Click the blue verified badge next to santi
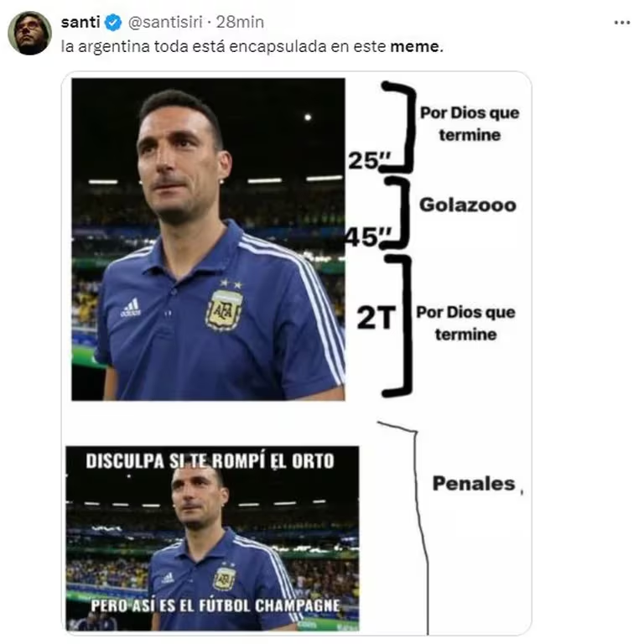This screenshot has height=644, width=644. click(x=113, y=22)
